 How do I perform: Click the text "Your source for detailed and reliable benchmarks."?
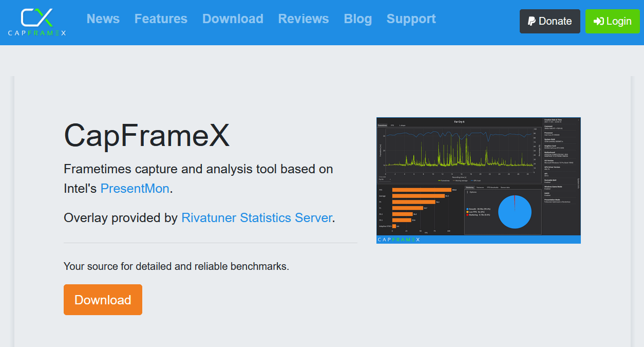click(176, 267)
